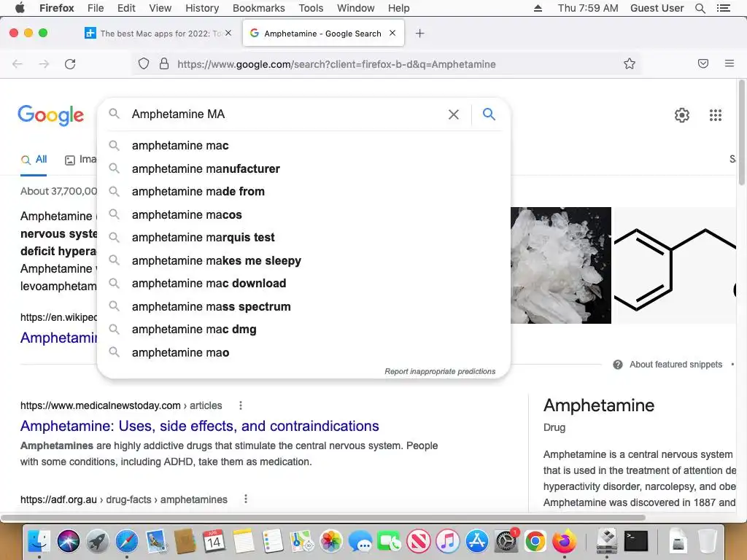This screenshot has height=560, width=747.
Task: Open the Trash in dock
Action: point(708,542)
